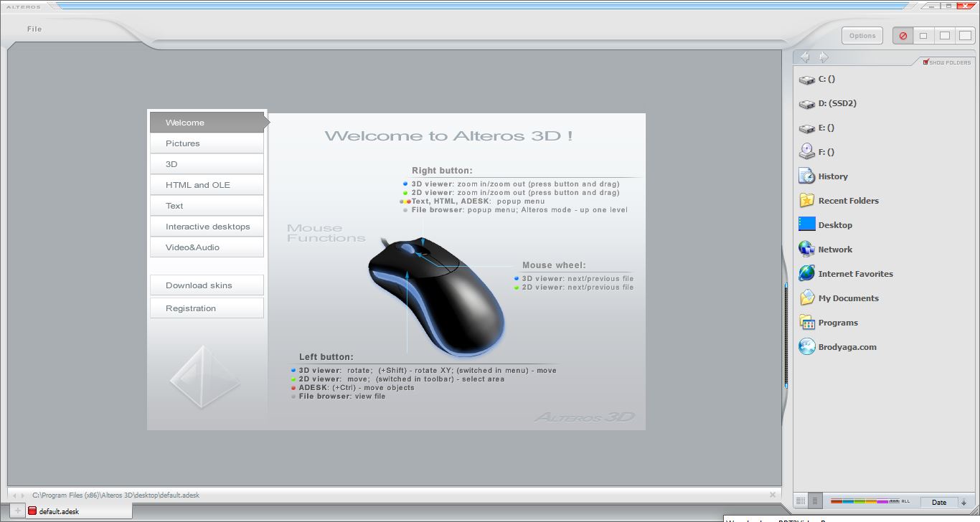Viewport: 980px width, 522px height.
Task: Open the Brodyaga.com globe icon
Action: 806,347
